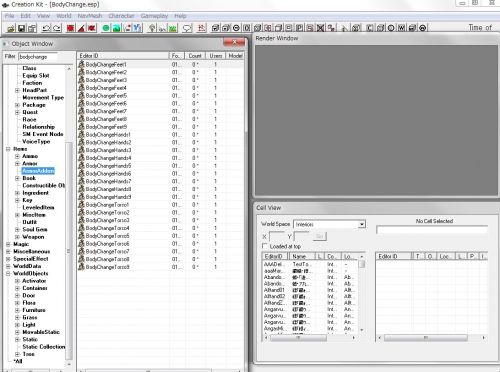Image resolution: width=500 pixels, height=372 pixels.
Task: Open the File menu
Action: point(9,16)
